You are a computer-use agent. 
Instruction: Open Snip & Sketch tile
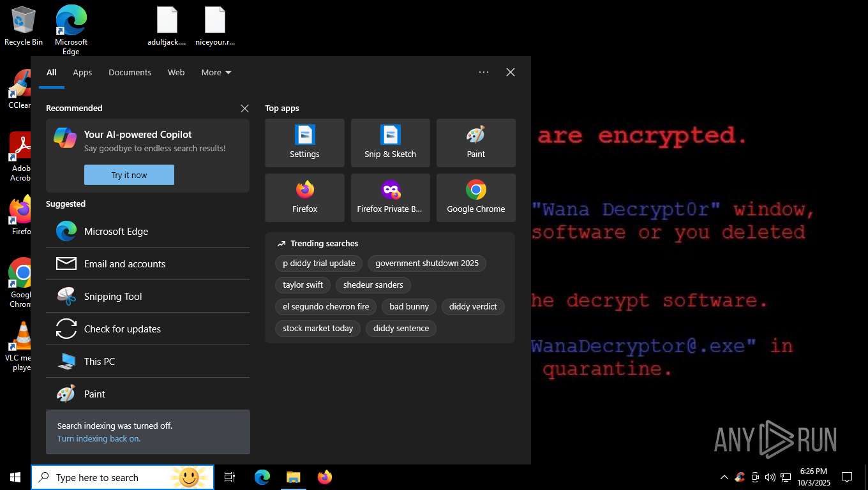point(390,143)
